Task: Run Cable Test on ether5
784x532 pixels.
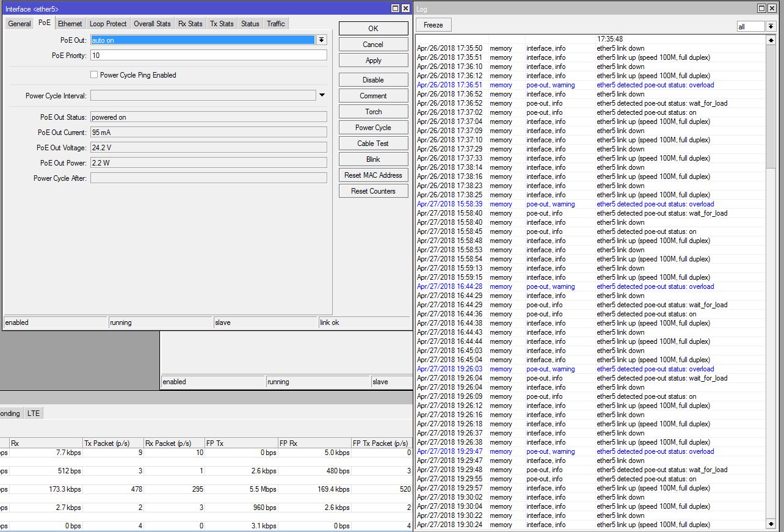Action: (x=373, y=144)
